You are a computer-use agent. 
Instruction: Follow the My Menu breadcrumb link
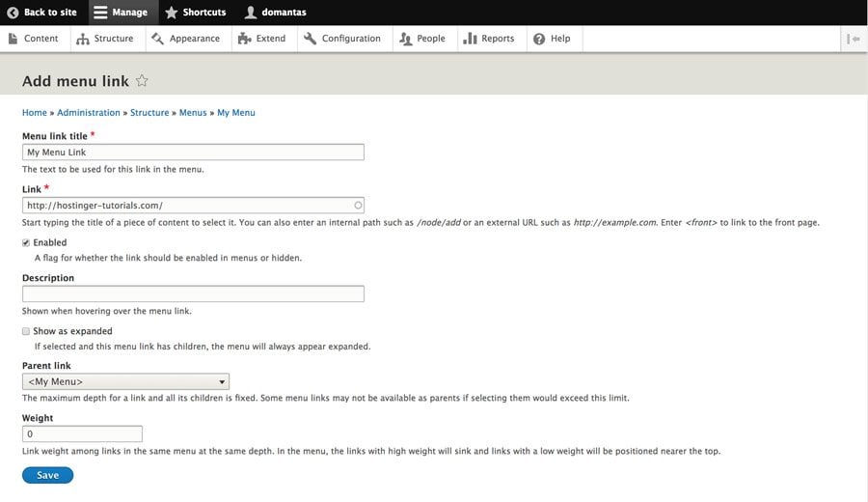tap(236, 113)
